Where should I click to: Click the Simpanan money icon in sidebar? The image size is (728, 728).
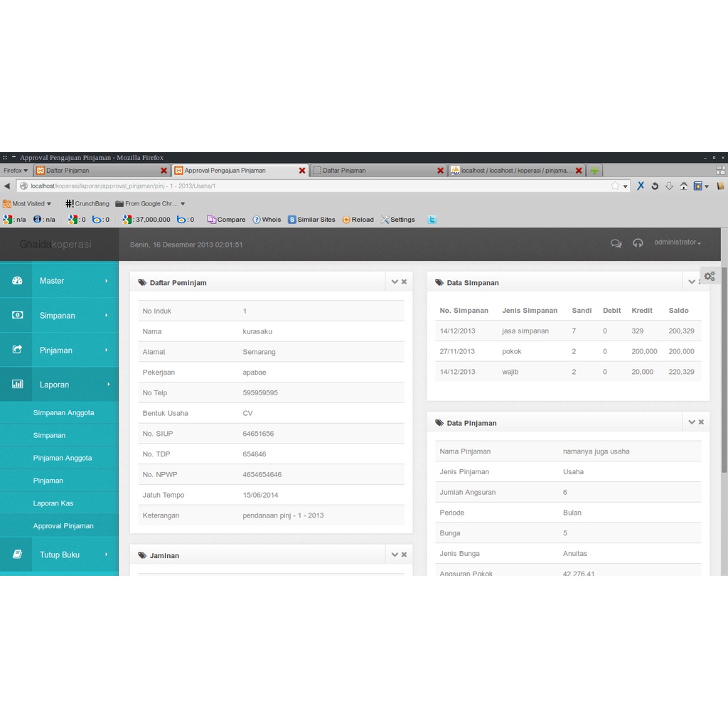coord(17,315)
